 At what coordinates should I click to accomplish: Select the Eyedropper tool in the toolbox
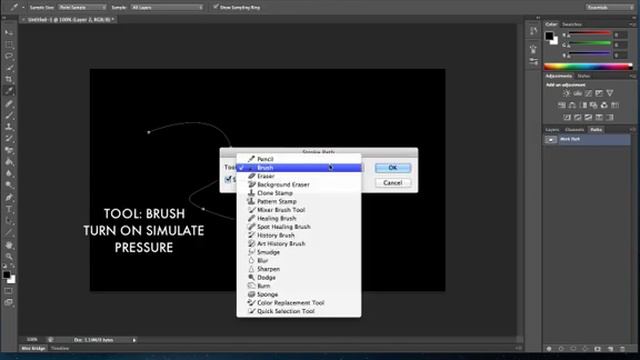tap(9, 91)
